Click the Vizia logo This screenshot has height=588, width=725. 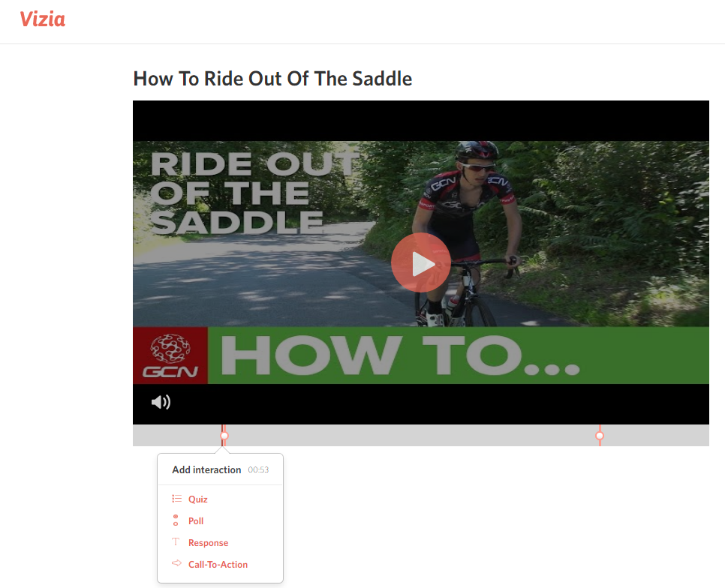[43, 19]
